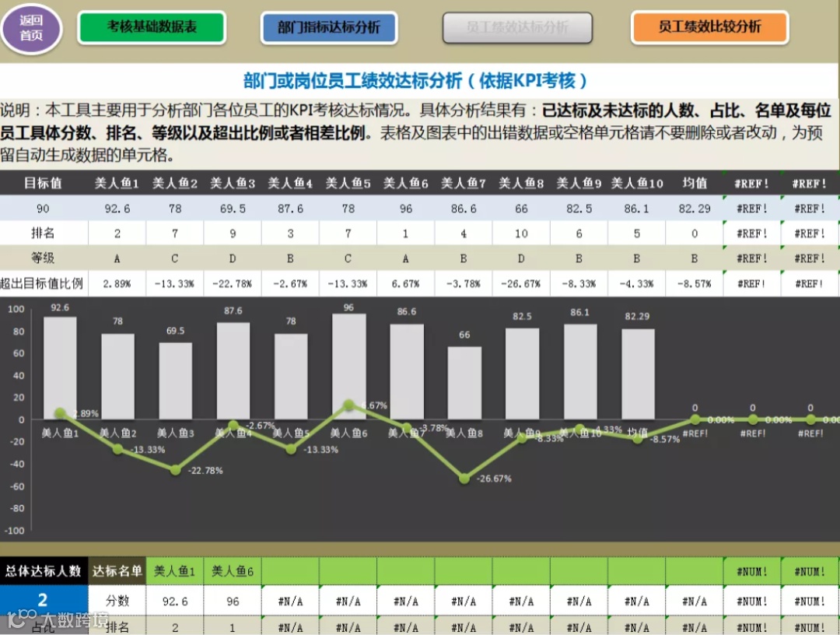Select the green 美人鱼6 cell in 达标名单 row
This screenshot has width=840, height=635.
[233, 571]
